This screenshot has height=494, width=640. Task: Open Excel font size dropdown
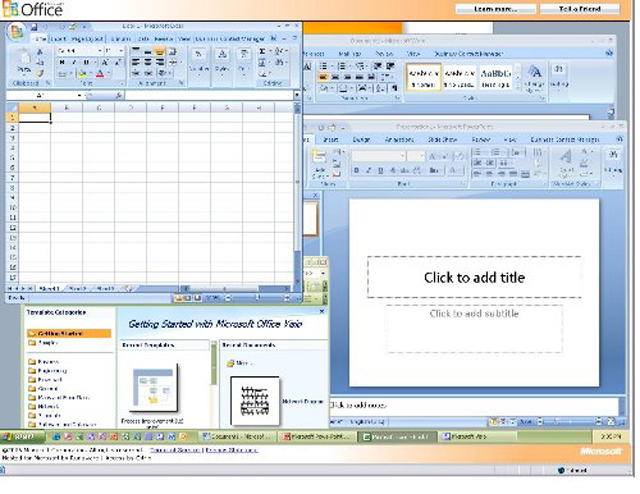121,51
